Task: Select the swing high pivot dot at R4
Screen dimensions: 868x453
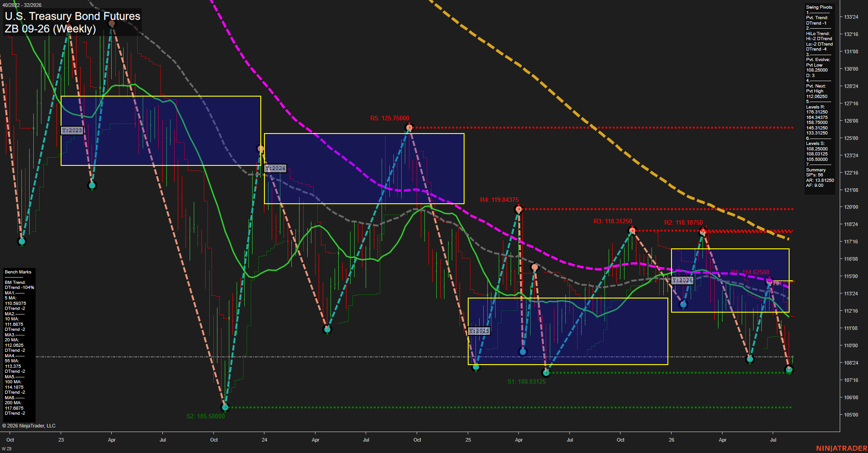Action: (518, 209)
